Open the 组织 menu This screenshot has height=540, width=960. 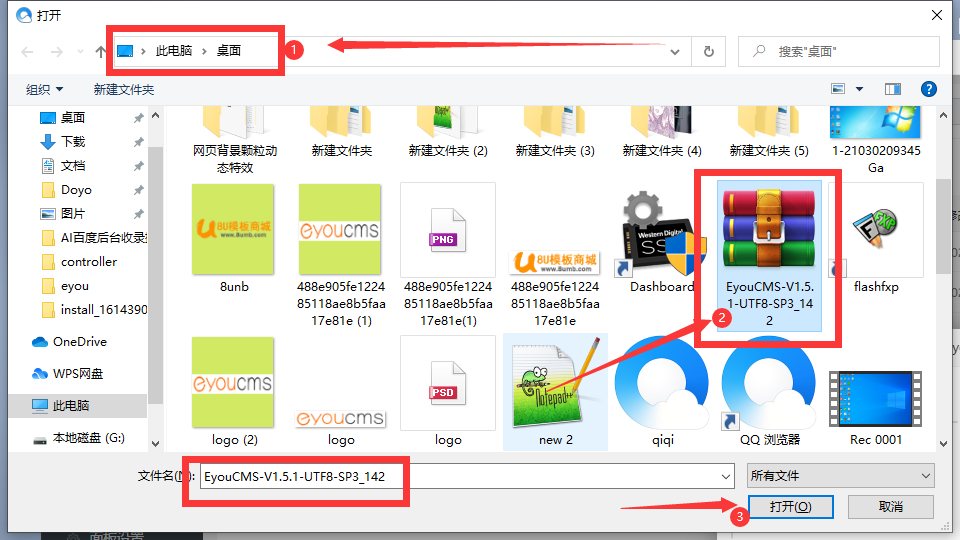44,89
